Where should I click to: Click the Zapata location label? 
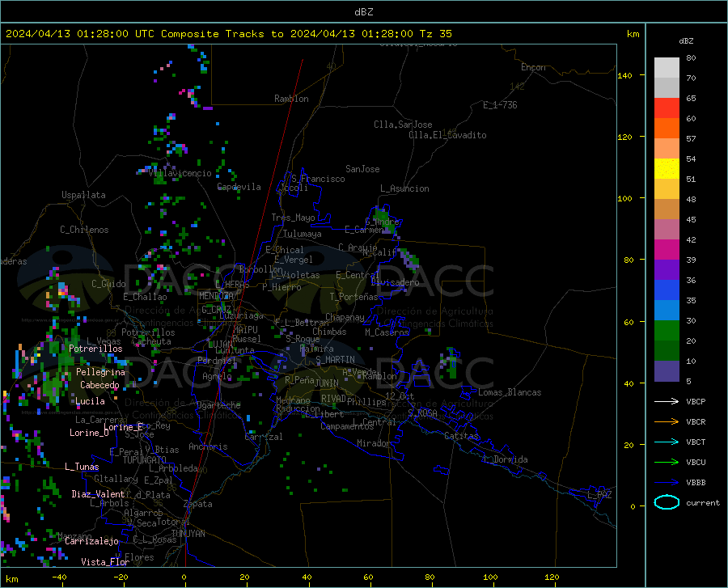coord(197,504)
